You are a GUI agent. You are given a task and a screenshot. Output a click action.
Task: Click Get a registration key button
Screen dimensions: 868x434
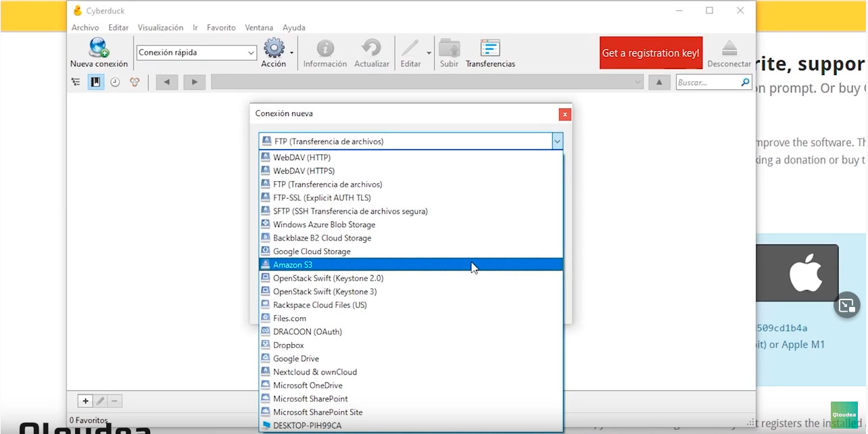(650, 53)
